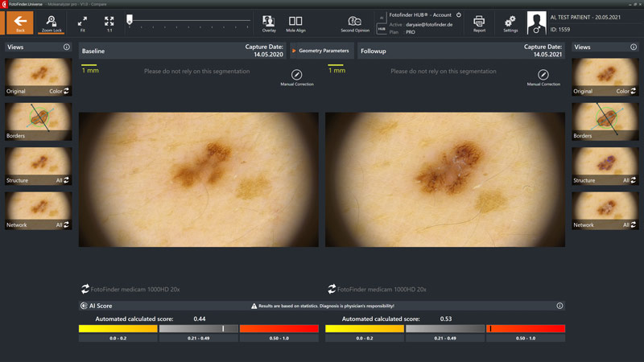Viewport: 644px width, 362px height.
Task: Select the right Original view thumbnail
Action: coord(605,76)
